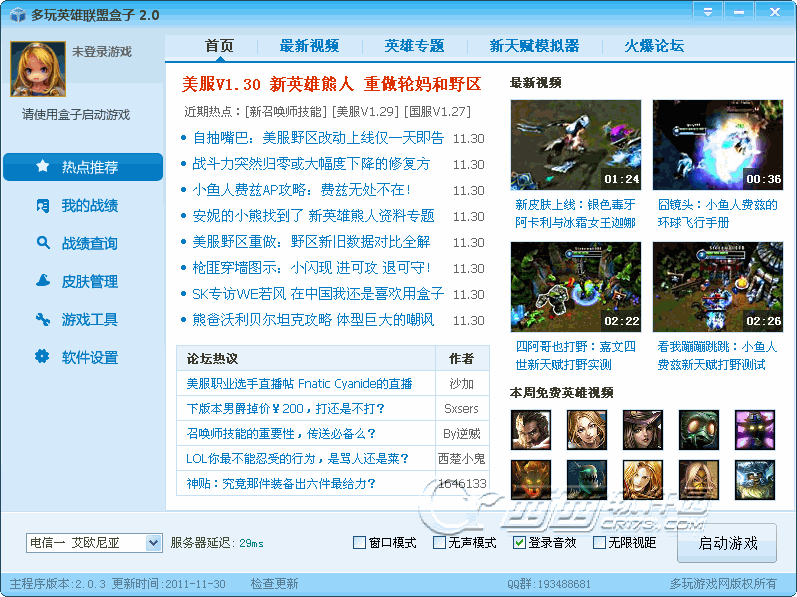This screenshot has height=597, width=797.
Task: Click the wrench icon for 游戏工具
Action: coord(43,319)
